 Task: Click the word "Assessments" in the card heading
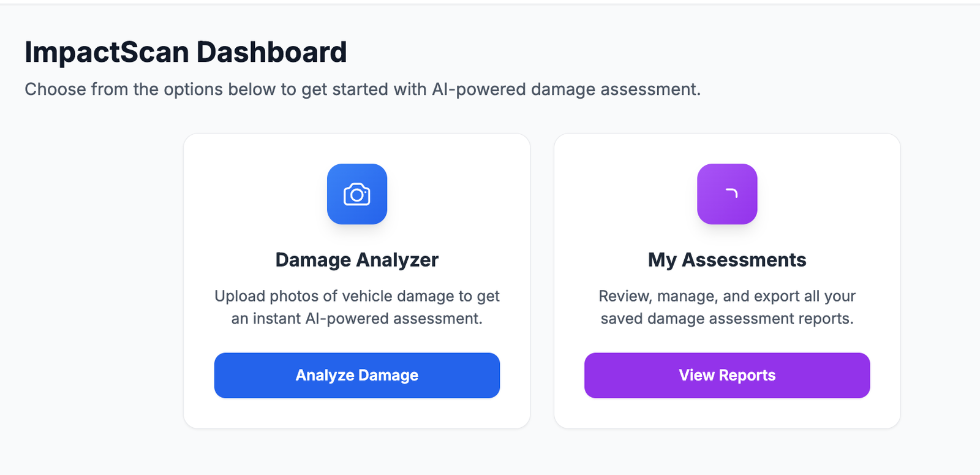coord(744,260)
